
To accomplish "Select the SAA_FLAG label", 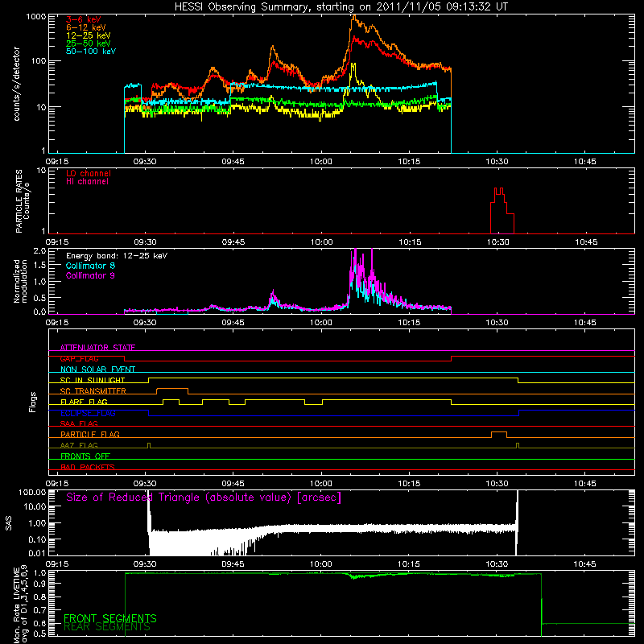I will 79,423.
